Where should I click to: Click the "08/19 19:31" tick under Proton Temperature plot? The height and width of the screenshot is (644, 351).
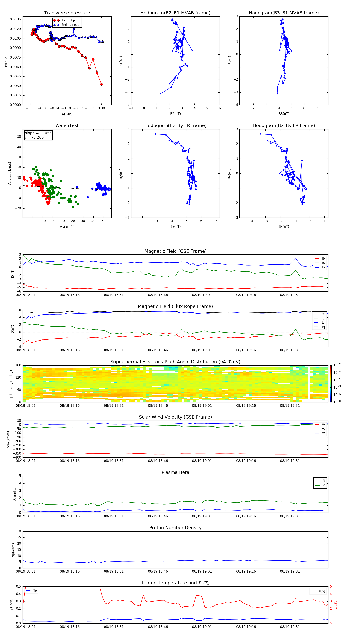coord(290,627)
